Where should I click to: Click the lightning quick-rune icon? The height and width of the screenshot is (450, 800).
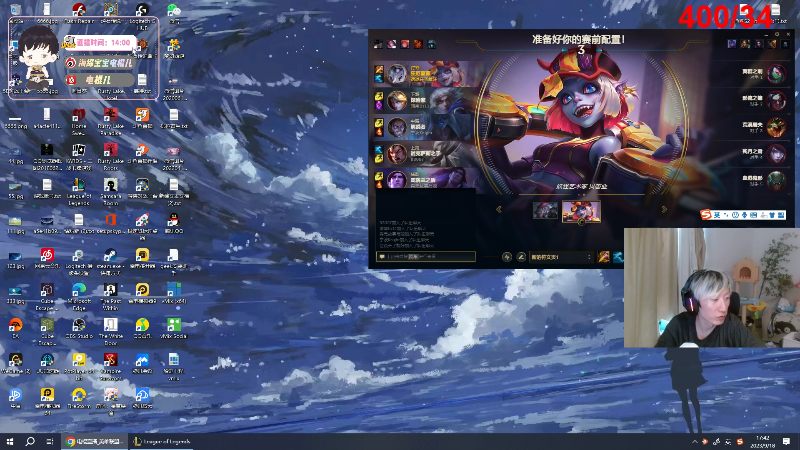pos(507,257)
